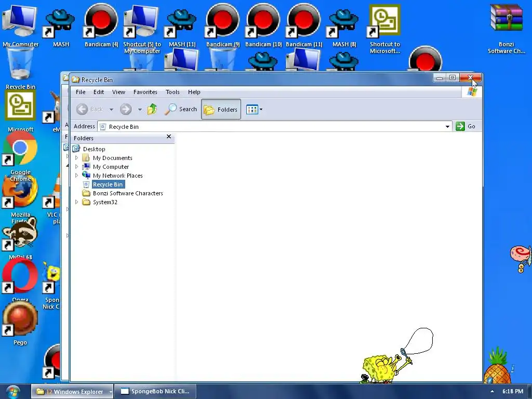
Task: Open the Forward history dropdown arrow
Action: click(x=140, y=110)
